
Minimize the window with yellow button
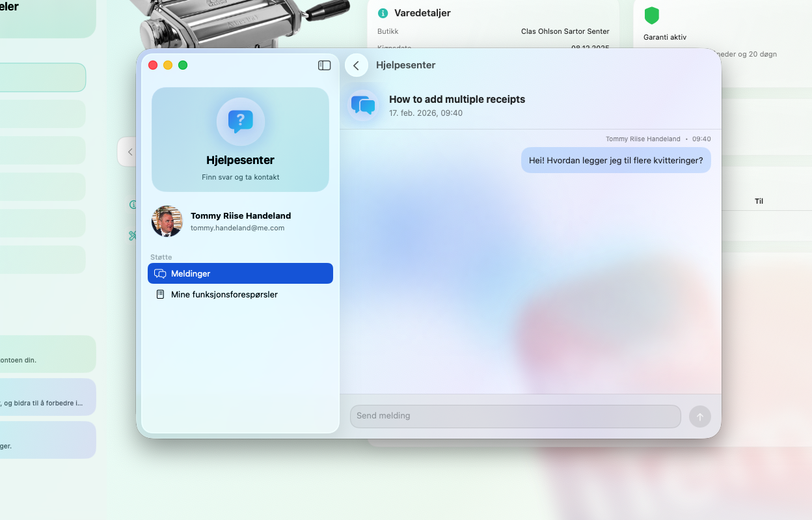click(168, 65)
